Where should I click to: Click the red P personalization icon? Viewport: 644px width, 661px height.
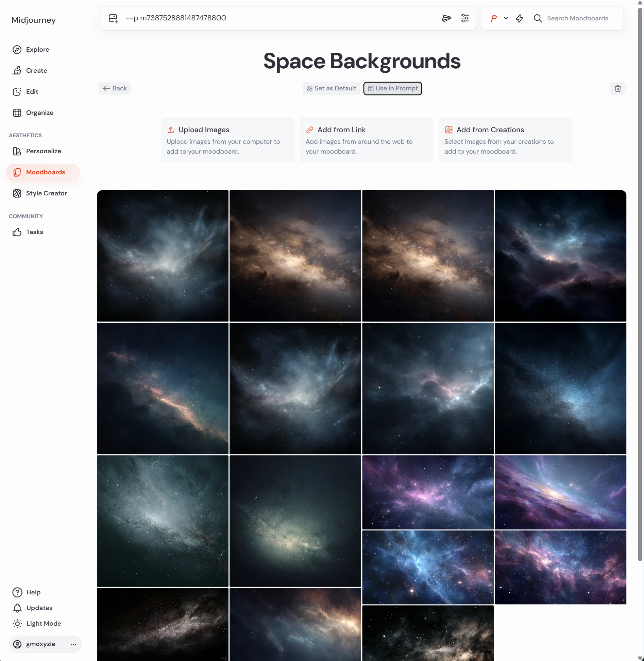point(494,18)
